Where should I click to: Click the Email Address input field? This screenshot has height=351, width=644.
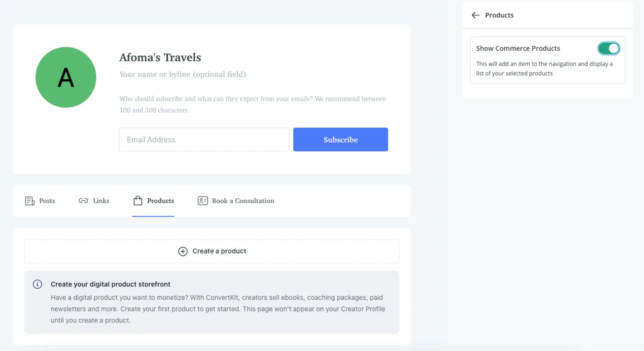click(204, 140)
